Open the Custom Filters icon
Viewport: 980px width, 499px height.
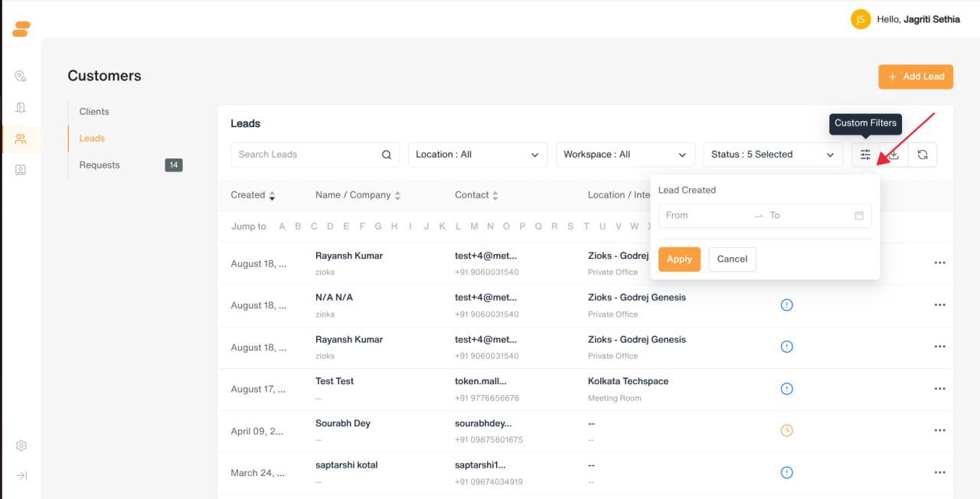point(865,155)
